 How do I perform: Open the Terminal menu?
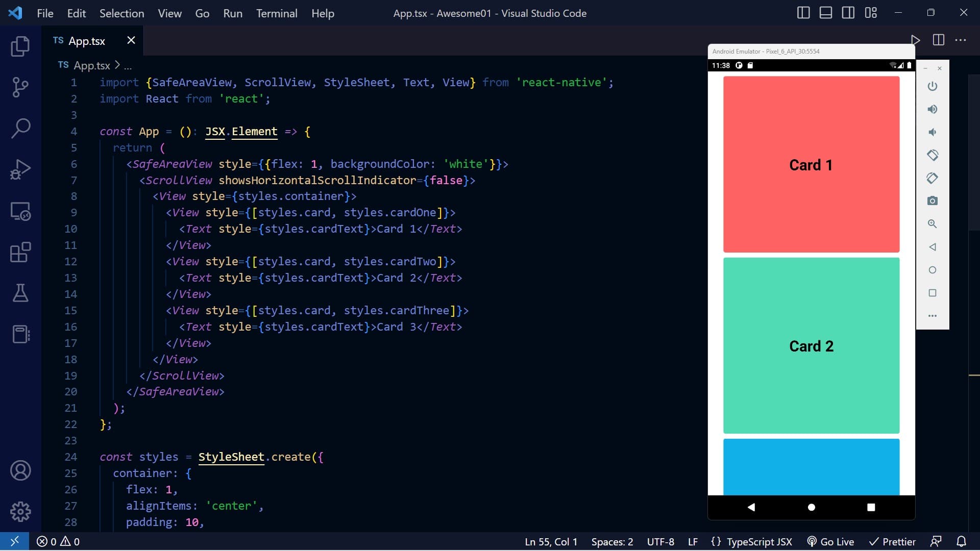[x=276, y=13]
